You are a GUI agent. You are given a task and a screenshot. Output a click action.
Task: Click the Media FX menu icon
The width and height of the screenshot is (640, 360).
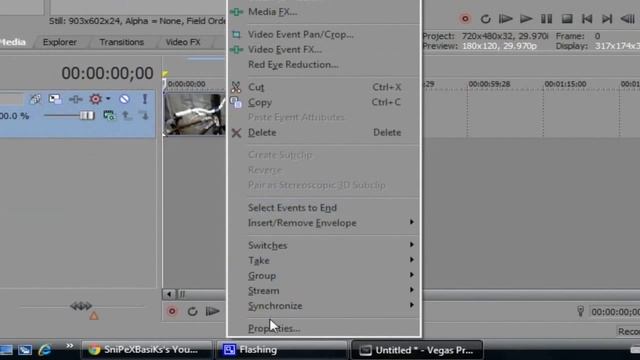pos(236,12)
